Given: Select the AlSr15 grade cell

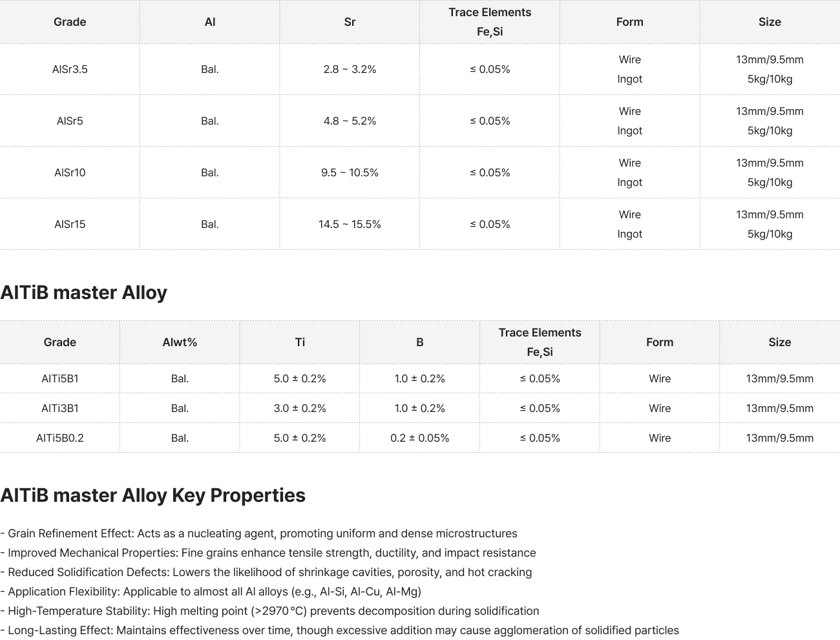Looking at the screenshot, I should point(70,224).
